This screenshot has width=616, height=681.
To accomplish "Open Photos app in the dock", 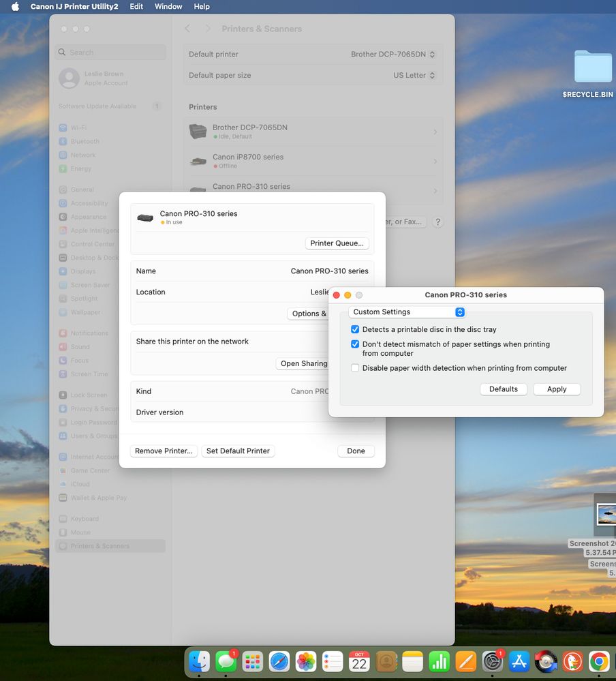I will (306, 661).
